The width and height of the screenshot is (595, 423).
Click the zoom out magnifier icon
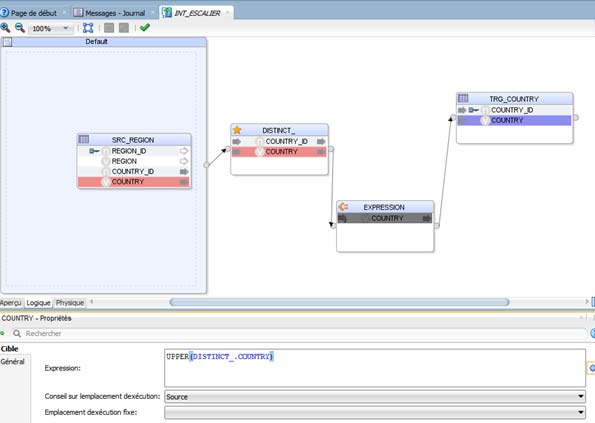point(20,28)
